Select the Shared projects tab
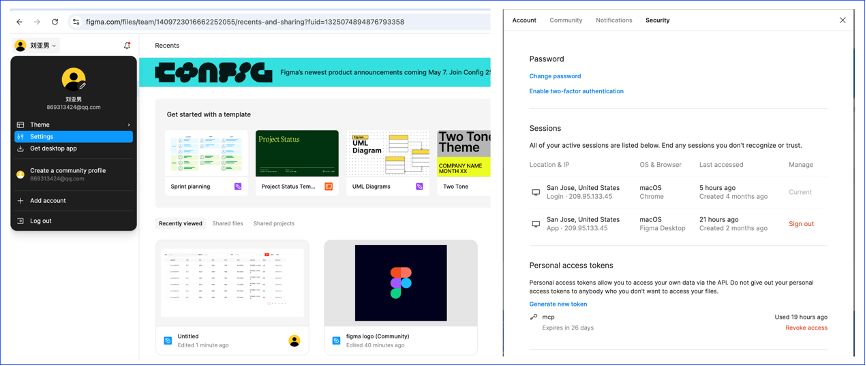Image resolution: width=866 pixels, height=366 pixels. coord(274,224)
